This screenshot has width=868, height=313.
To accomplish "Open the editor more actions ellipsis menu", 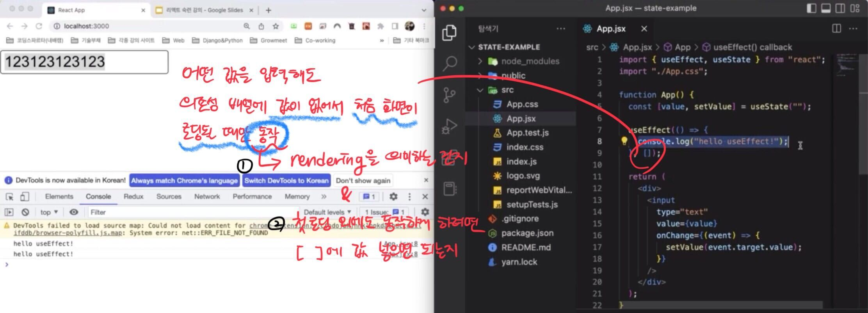I will click(x=853, y=28).
